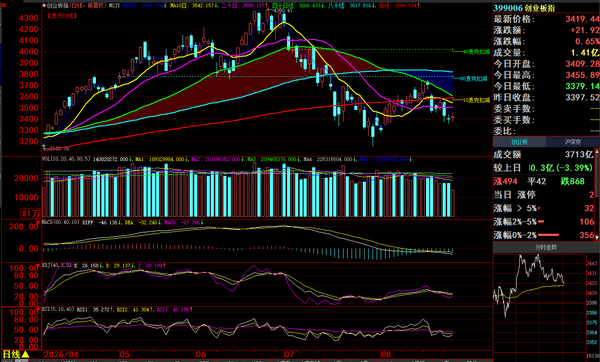The width and height of the screenshot is (600, 362).
Task: Click the 2026/04 date label on the time axis
Action: [61, 354]
